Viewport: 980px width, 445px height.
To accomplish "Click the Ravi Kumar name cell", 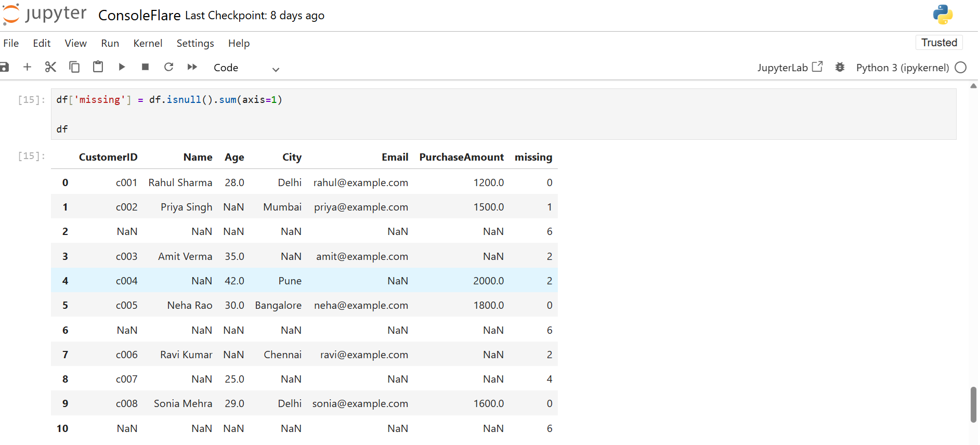I will (x=186, y=355).
